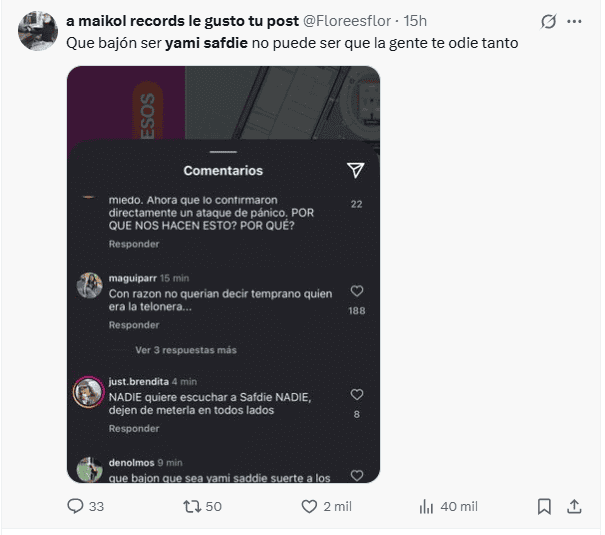Share the tweet with upload arrow icon

tap(574, 506)
